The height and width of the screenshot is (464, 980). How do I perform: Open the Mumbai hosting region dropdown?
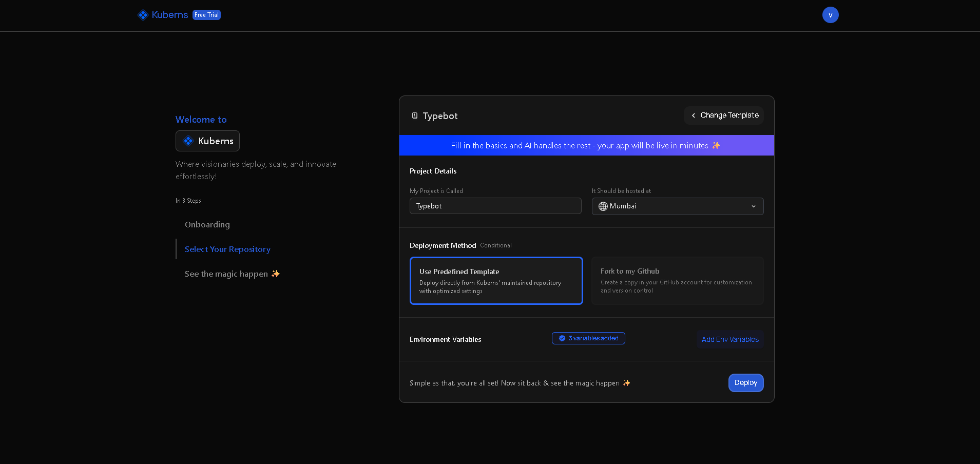(x=677, y=206)
